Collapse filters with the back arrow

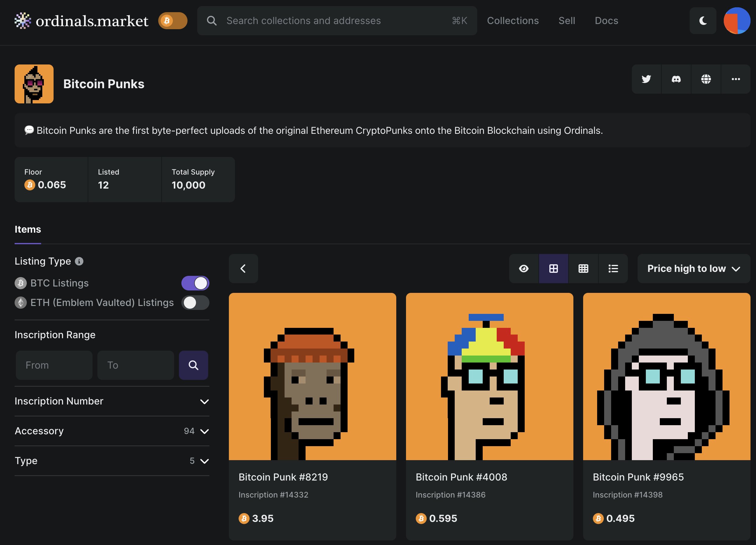[243, 269]
